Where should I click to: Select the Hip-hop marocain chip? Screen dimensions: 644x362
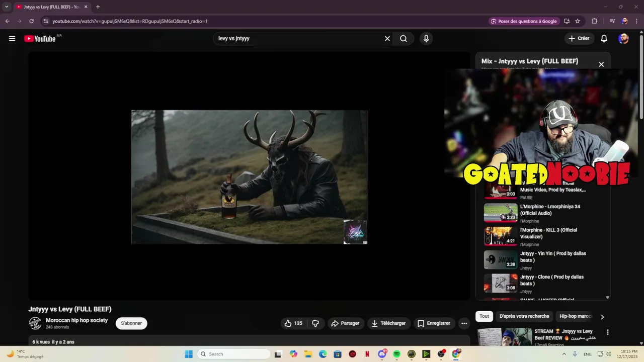[x=576, y=316]
